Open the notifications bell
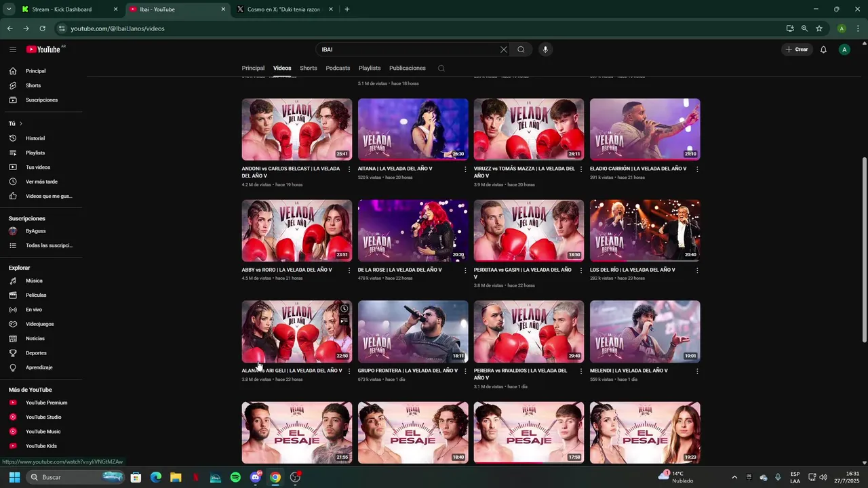 click(823, 49)
